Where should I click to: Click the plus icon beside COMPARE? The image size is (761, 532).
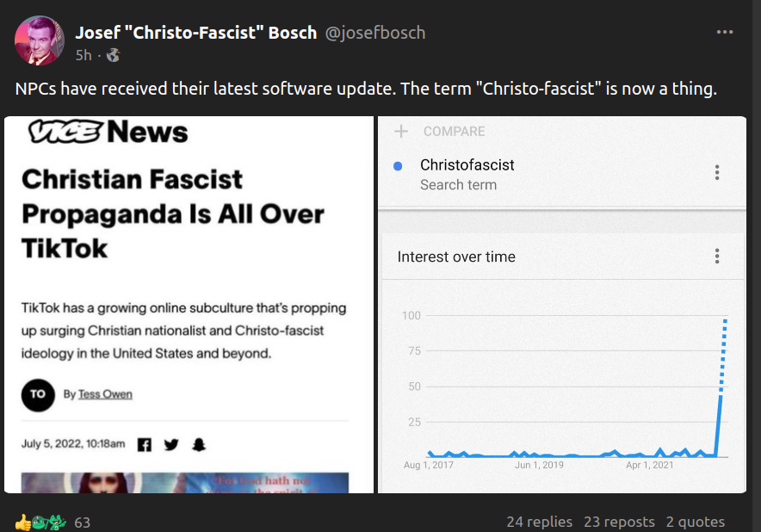coord(400,132)
